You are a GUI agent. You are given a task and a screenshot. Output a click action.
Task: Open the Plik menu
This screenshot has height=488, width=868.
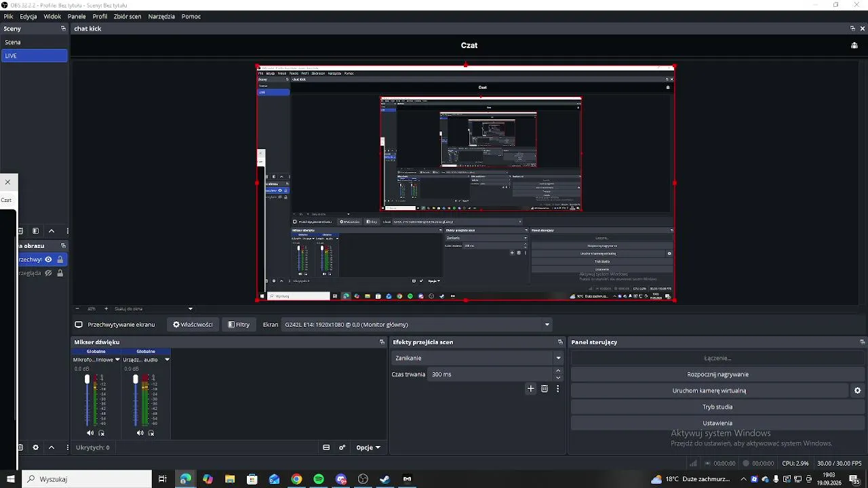[x=9, y=16]
